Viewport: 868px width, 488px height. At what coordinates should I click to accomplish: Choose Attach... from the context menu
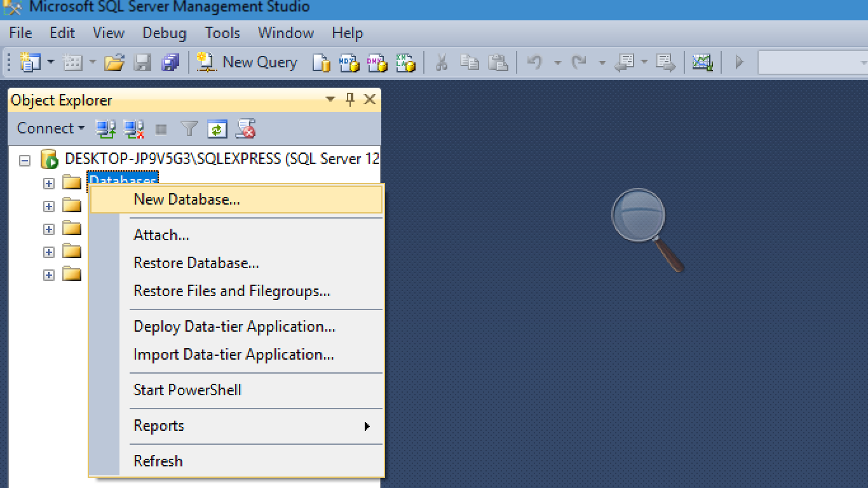[236, 235]
